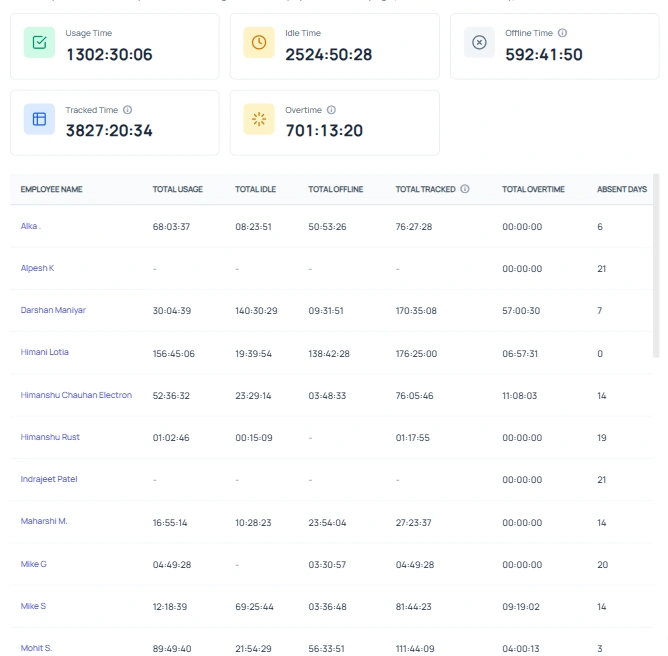Open Himani Lotia employee link
This screenshot has height=656, width=668.
(45, 352)
